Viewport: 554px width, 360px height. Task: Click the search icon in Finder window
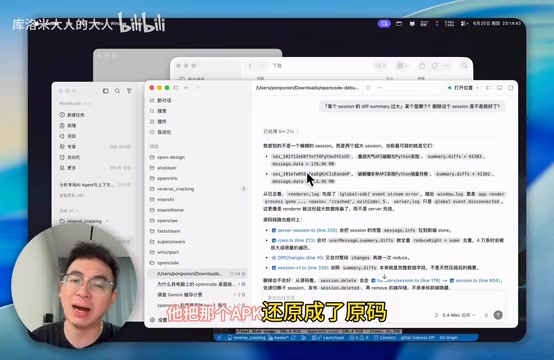464,66
